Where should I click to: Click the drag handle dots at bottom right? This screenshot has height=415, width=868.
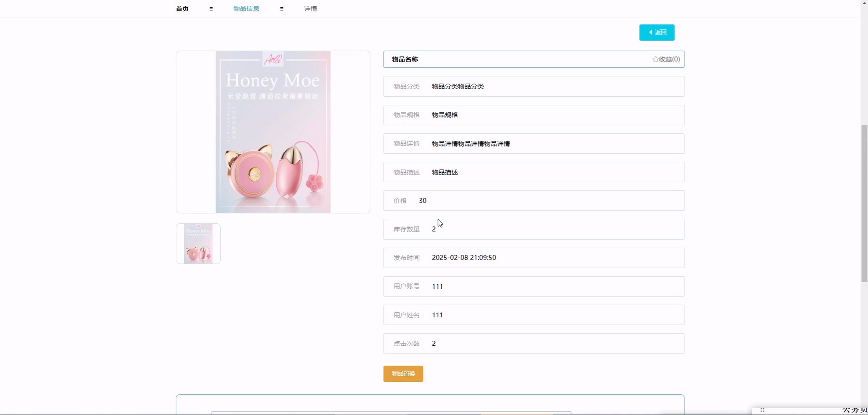tap(762, 410)
